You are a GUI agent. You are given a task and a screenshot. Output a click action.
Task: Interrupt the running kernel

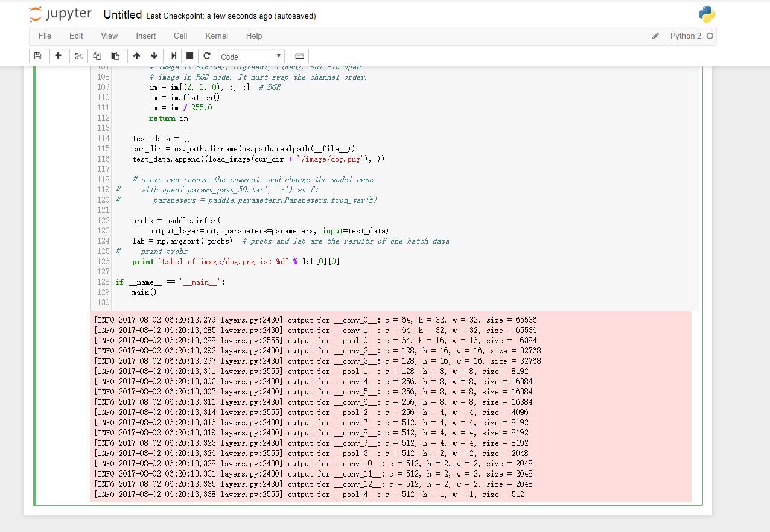189,55
